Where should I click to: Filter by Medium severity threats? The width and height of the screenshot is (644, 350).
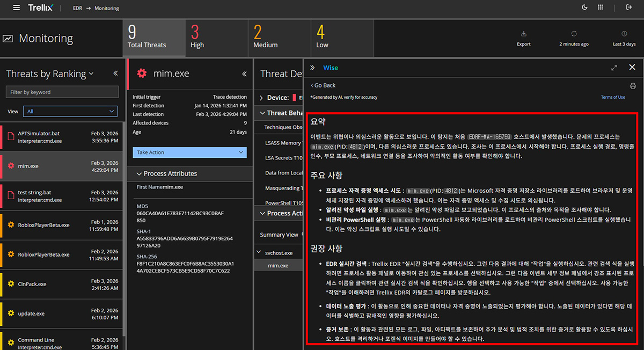[279, 38]
